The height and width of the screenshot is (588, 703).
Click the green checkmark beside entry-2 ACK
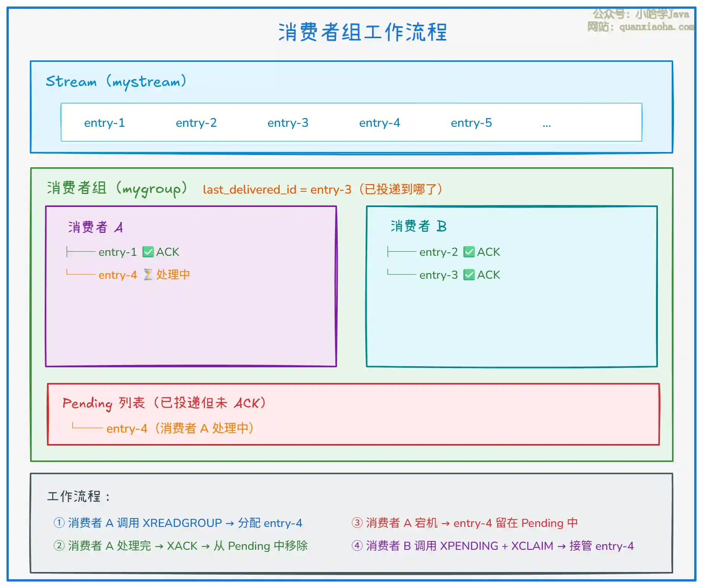click(x=469, y=252)
